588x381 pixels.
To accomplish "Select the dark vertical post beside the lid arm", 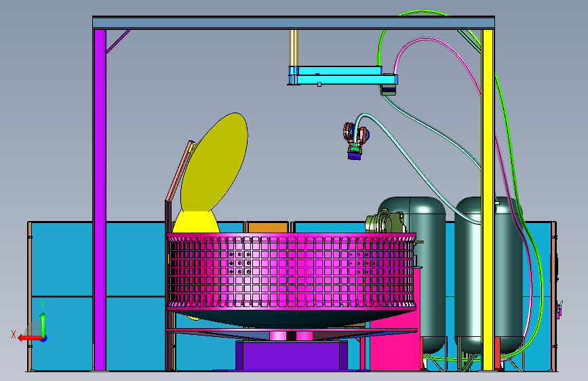I will pos(168,217).
